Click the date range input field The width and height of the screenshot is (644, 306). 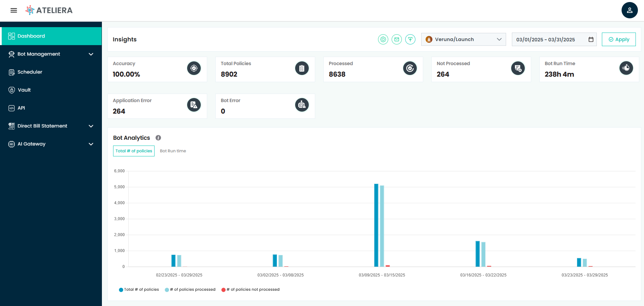click(x=543, y=39)
